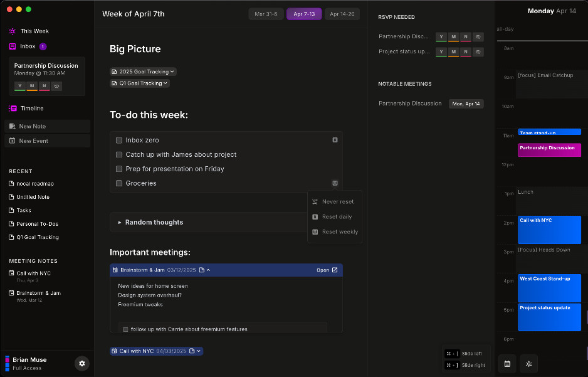RSVP Maybe on sidebar Partnership Discussion card

pyautogui.click(x=32, y=86)
